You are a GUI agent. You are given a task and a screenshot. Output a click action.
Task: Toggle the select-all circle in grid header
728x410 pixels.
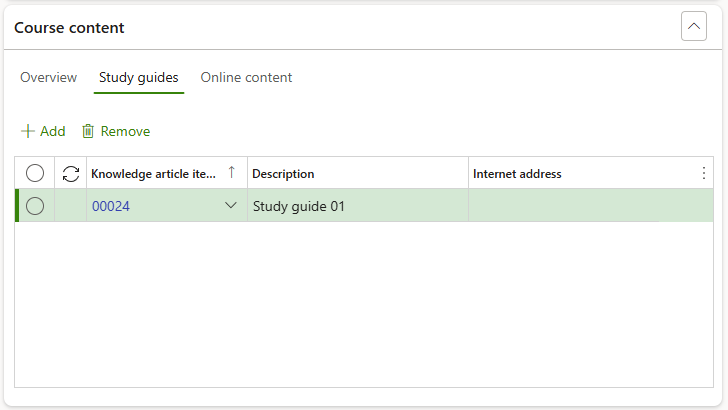pos(35,173)
